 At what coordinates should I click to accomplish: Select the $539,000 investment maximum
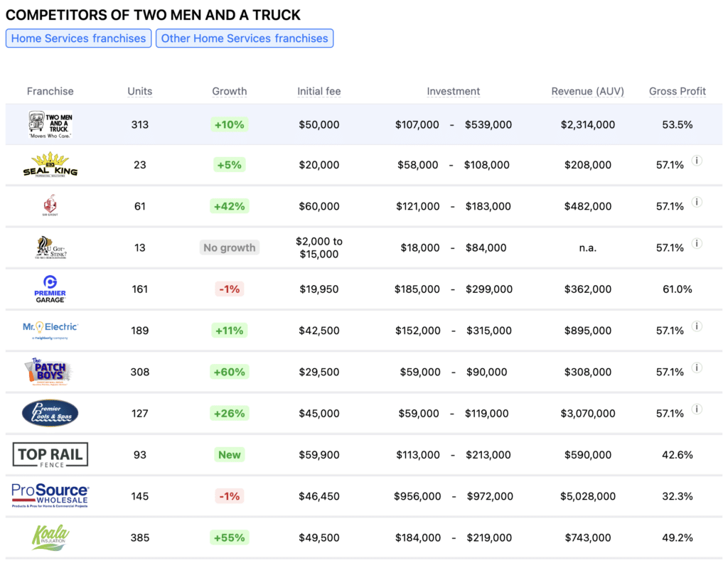pyautogui.click(x=488, y=124)
